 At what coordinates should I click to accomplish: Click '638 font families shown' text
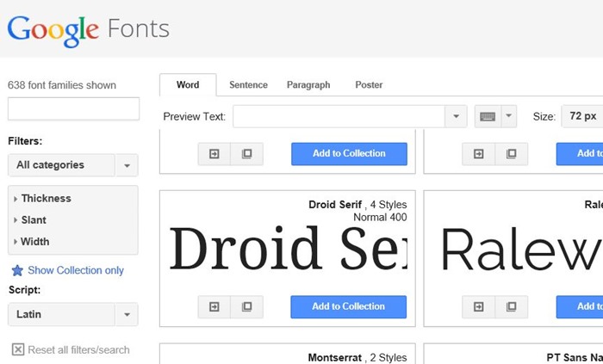click(x=62, y=85)
